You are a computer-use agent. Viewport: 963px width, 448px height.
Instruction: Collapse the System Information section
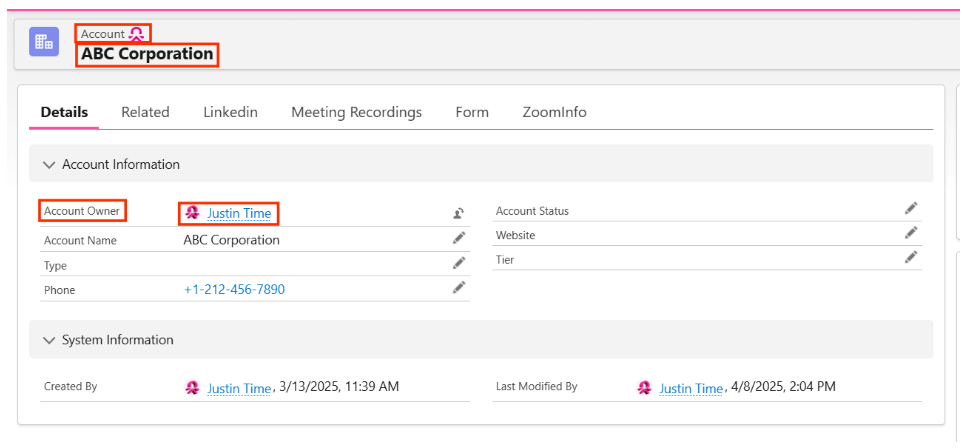[50, 340]
